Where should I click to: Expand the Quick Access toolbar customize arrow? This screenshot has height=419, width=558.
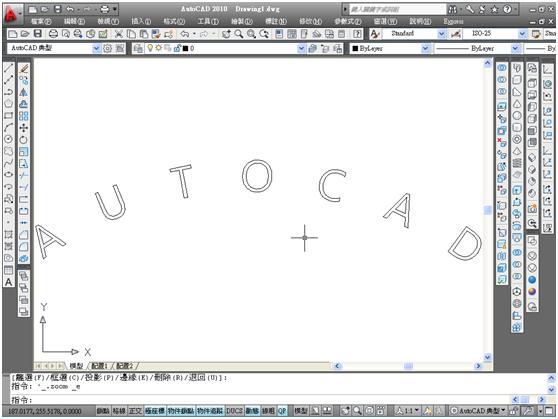pyautogui.click(x=115, y=9)
